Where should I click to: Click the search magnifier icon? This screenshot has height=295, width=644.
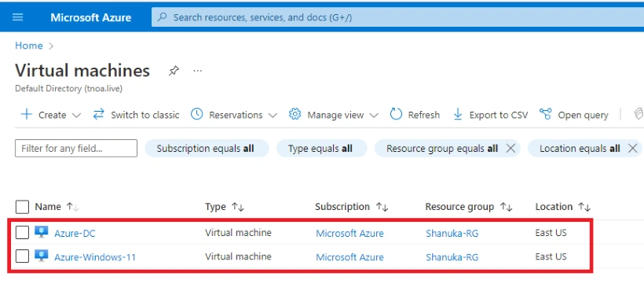pos(163,17)
